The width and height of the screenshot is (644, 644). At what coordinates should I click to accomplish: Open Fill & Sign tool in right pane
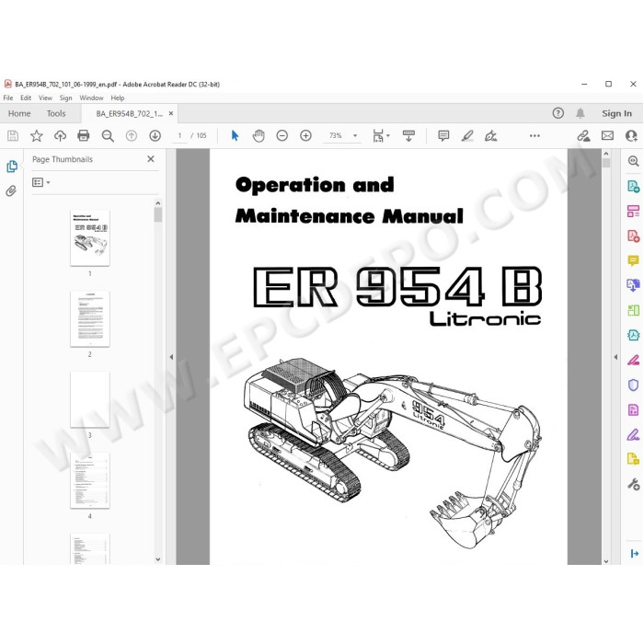tap(633, 361)
